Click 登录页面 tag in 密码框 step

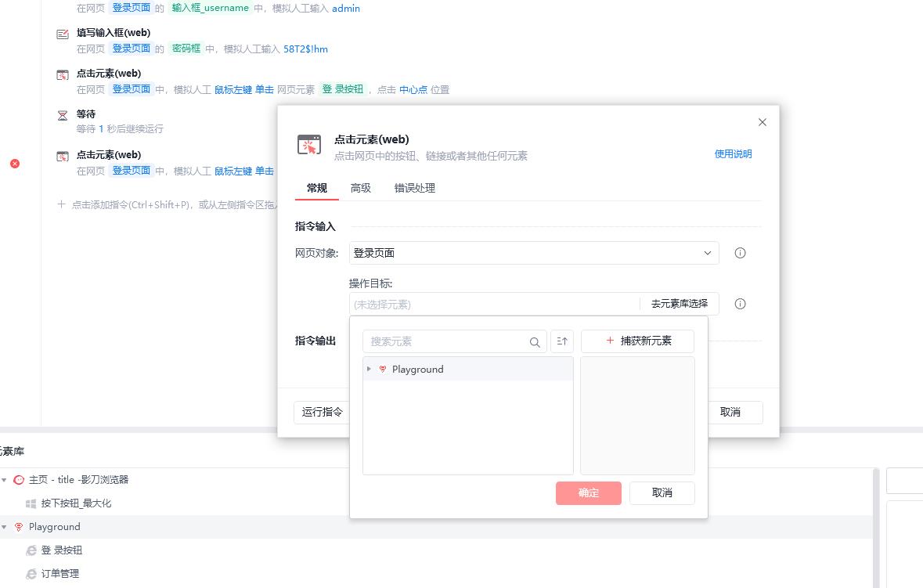(132, 49)
